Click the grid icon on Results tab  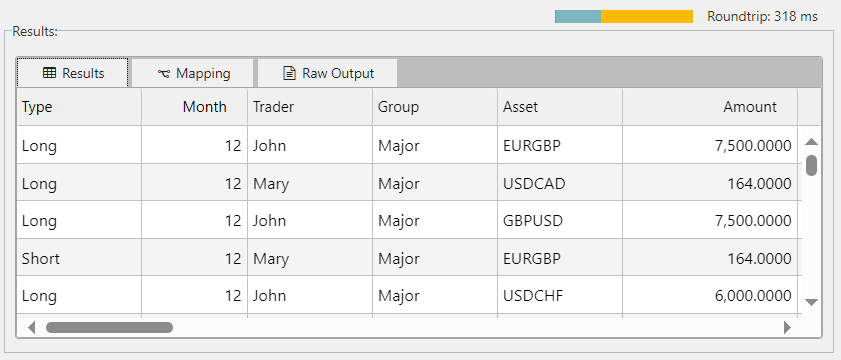[49, 73]
